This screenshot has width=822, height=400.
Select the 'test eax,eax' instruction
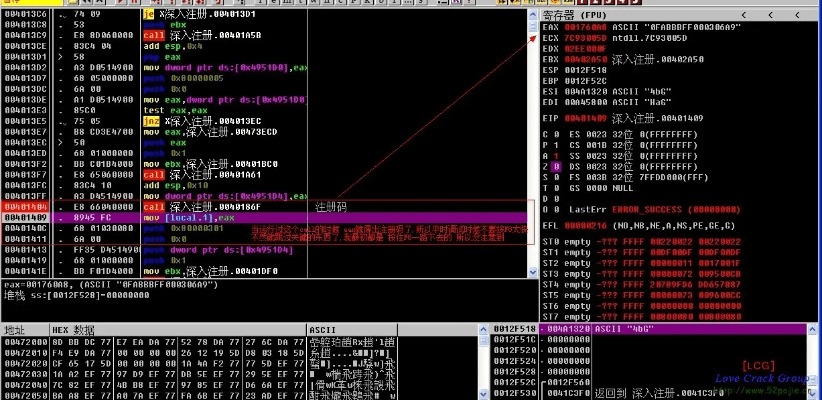[176, 111]
